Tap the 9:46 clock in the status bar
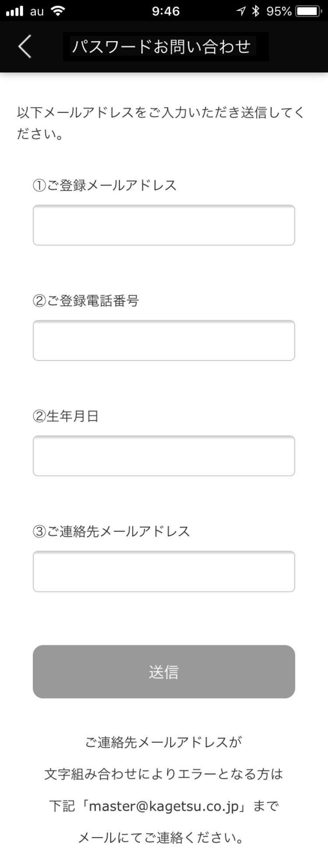The width and height of the screenshot is (328, 868). [x=166, y=11]
